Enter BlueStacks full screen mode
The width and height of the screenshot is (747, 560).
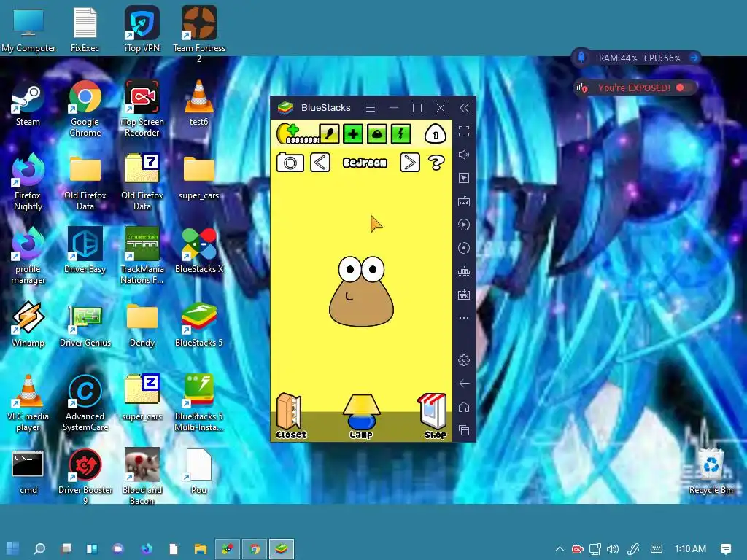point(463,131)
